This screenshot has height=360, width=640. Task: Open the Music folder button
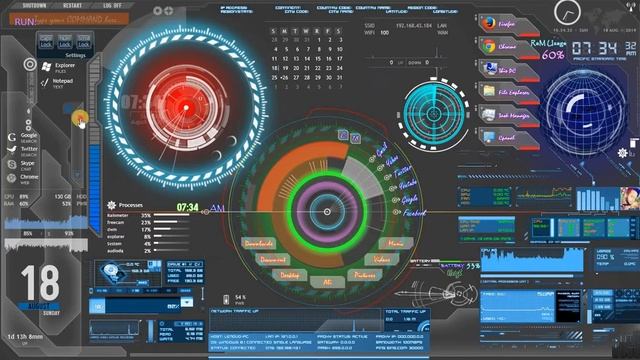tap(395, 244)
